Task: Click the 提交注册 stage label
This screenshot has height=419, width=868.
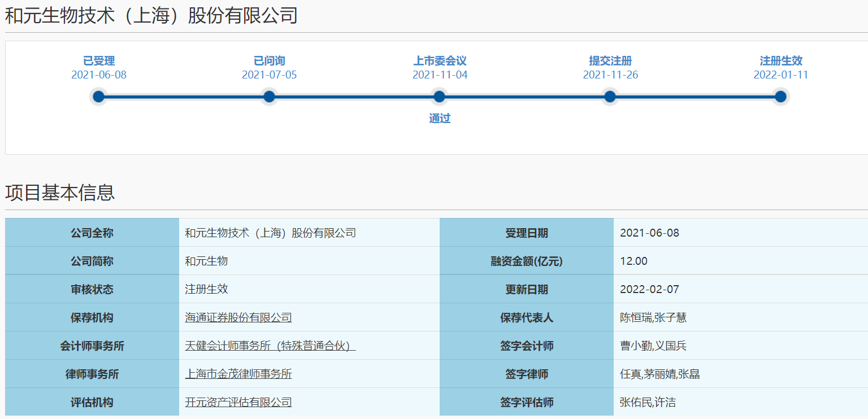Action: tap(610, 61)
